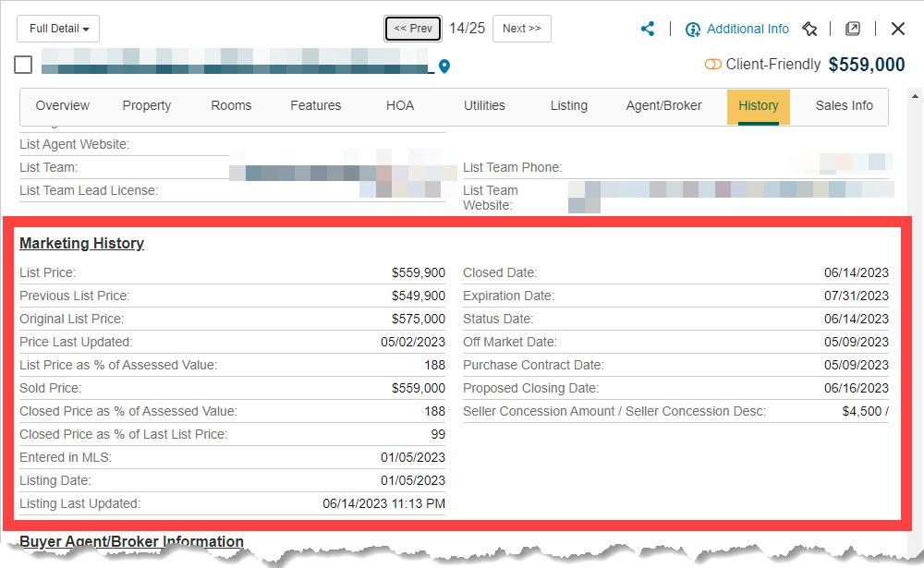Viewport: 924px width, 568px height.
Task: Open listing in new window via pop-out icon
Action: click(x=852, y=29)
